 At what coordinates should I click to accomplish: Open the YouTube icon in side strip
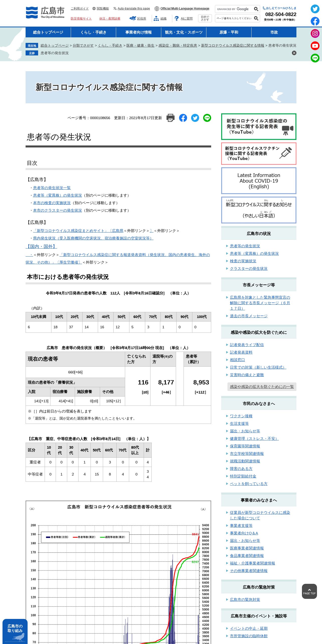tap(315, 46)
